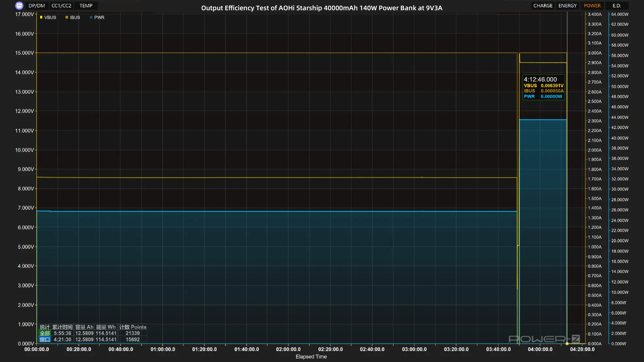Click the cursor marker dot on time axis

point(567,344)
